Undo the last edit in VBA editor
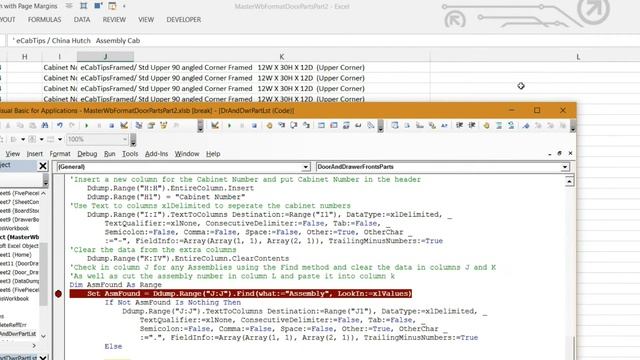Image resolution: width=640 pixels, height=360 pixels. click(x=60, y=125)
